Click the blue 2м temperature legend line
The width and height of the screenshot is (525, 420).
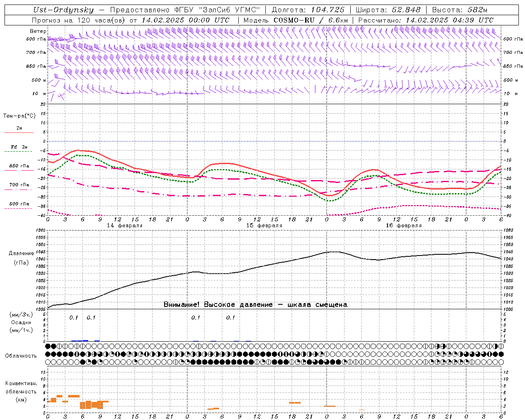click(x=19, y=132)
